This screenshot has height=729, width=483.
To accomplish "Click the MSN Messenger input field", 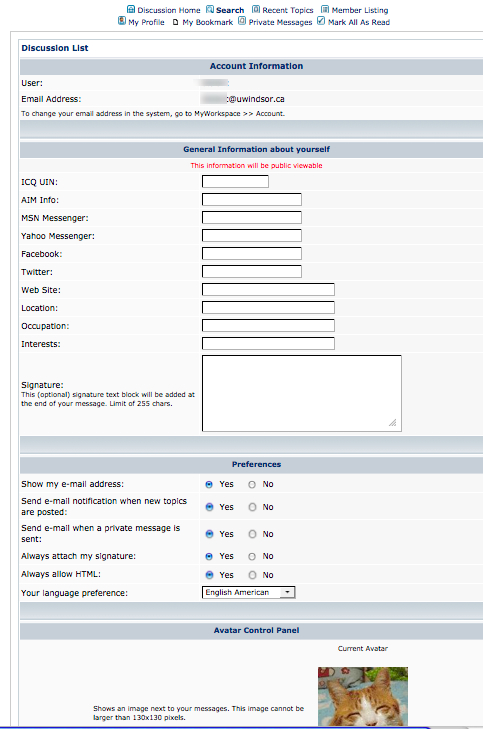I will pyautogui.click(x=252, y=218).
